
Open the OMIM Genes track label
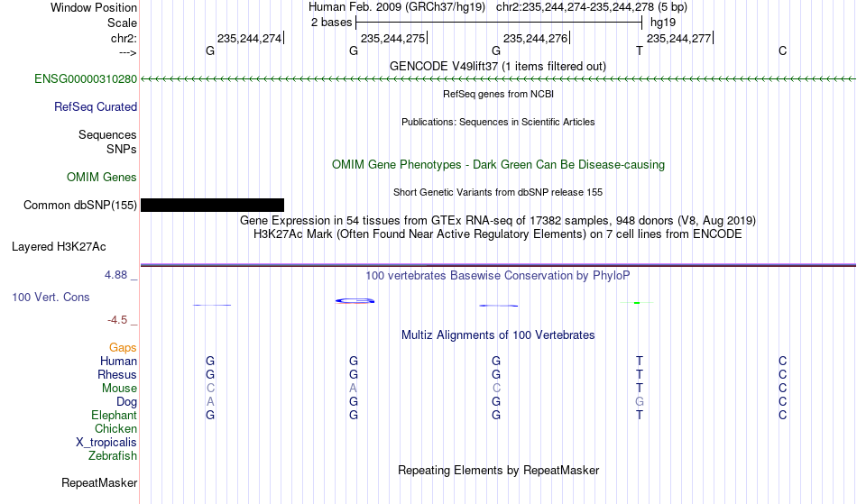(x=102, y=178)
